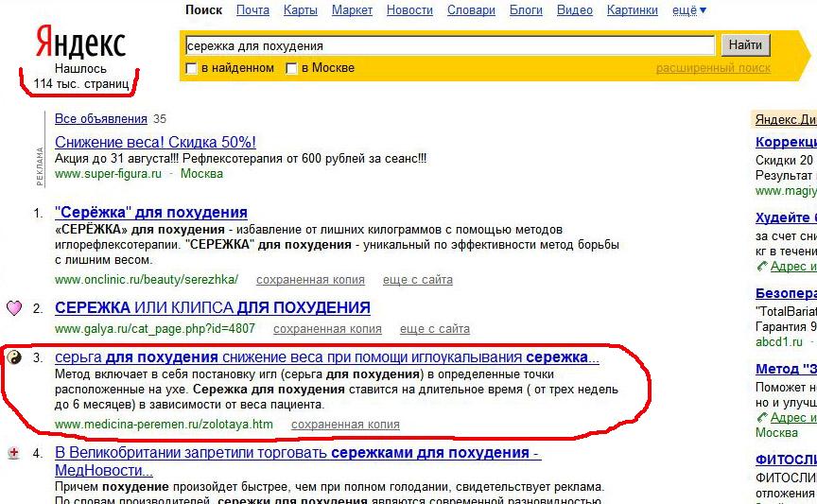Open 'еще с сайта' for onclinic result
This screenshot has height=504, width=817.
pyautogui.click(x=417, y=280)
